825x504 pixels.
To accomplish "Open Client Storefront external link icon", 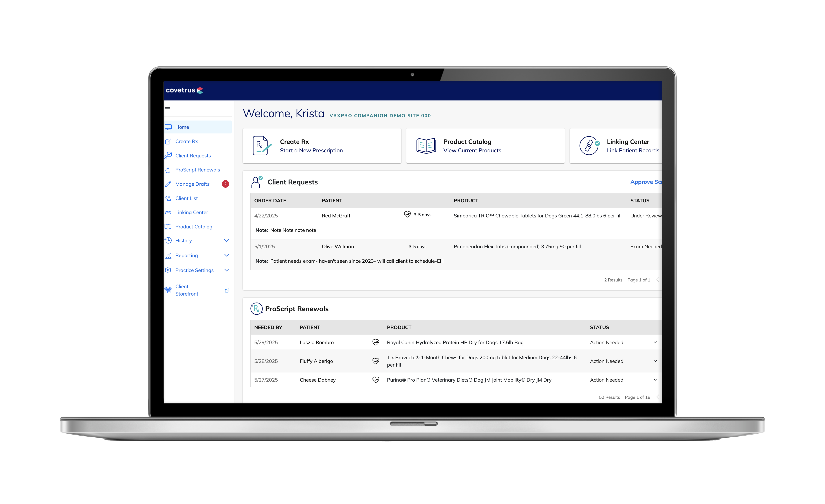I will coord(227,290).
